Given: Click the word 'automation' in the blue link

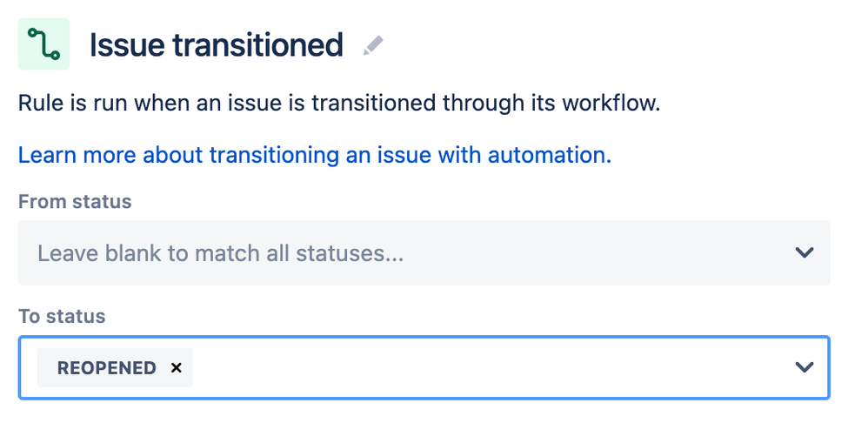Looking at the screenshot, I should coord(549,155).
